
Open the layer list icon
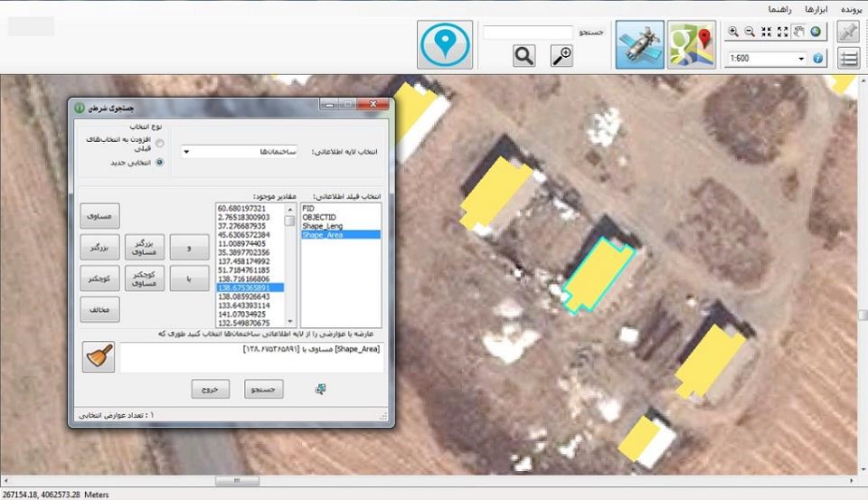[847, 58]
